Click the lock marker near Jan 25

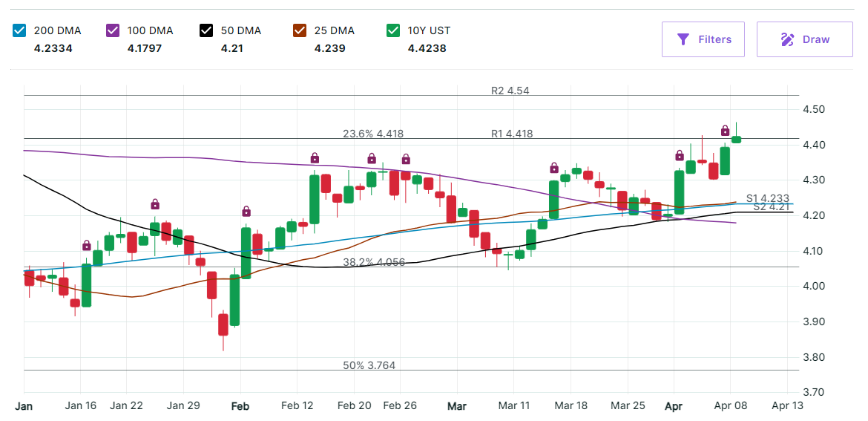tap(155, 204)
